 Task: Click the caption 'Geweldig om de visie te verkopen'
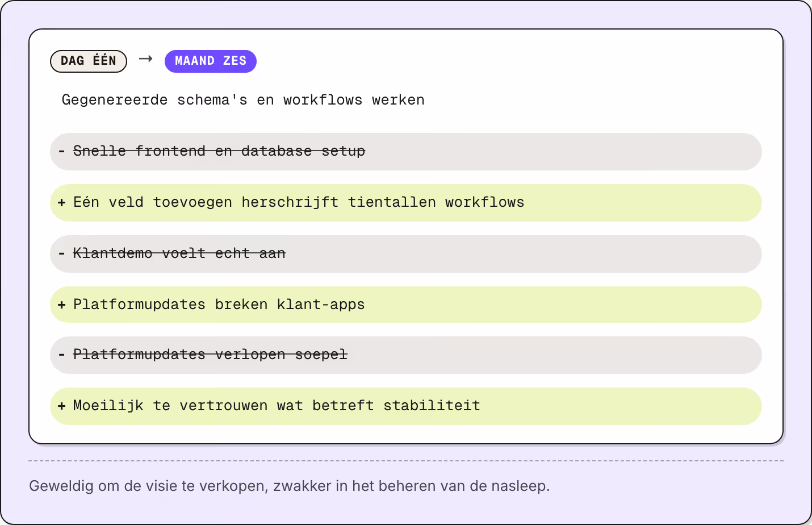coord(149,486)
